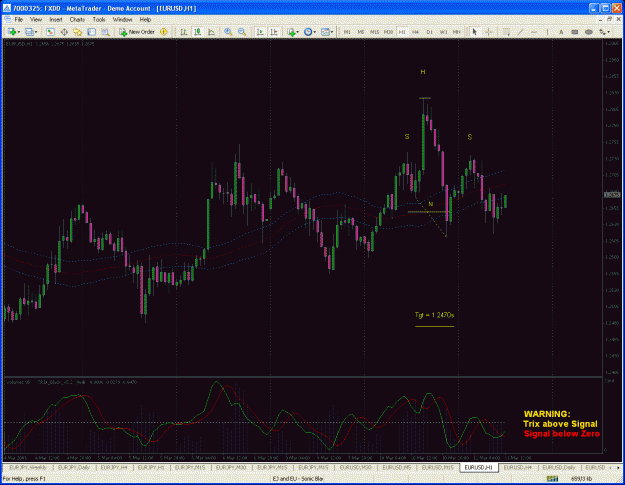
Task: Select the M30 timeframe button
Action: point(388,32)
